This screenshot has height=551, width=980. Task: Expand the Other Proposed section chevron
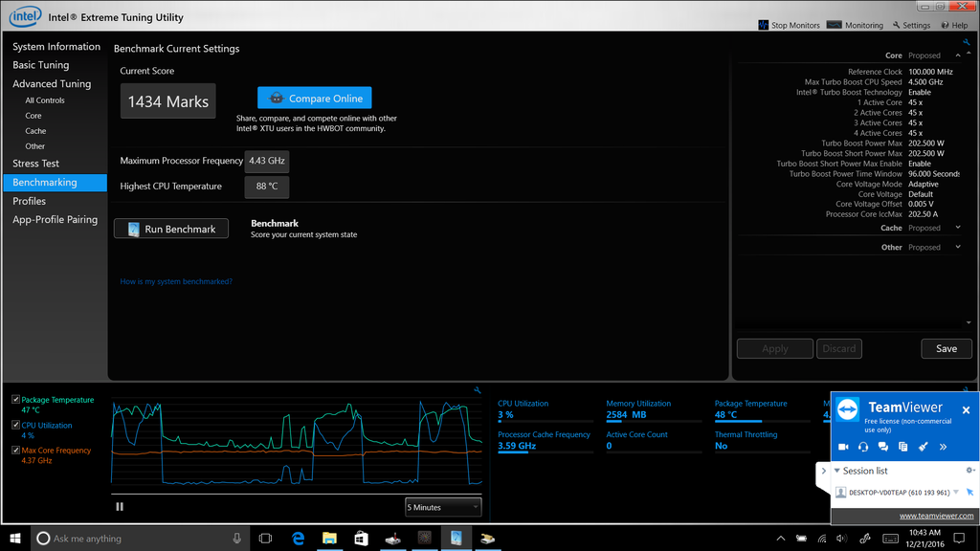958,248
